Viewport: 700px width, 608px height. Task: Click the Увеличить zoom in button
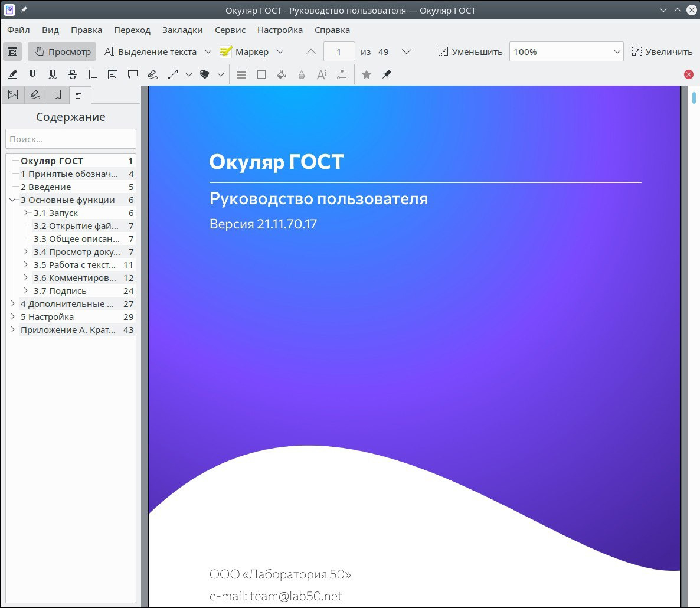click(x=662, y=51)
